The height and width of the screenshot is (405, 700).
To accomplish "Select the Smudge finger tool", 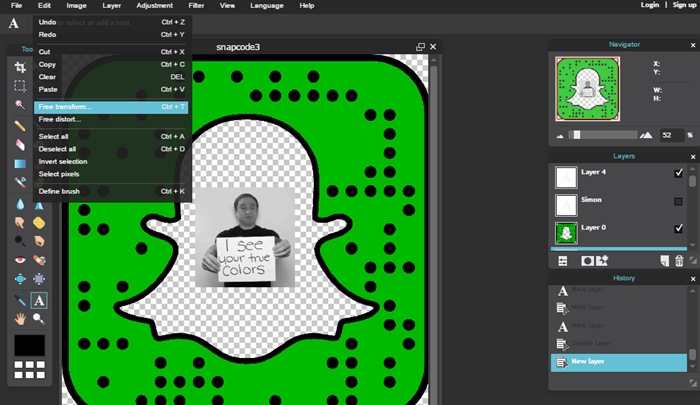I will pyautogui.click(x=20, y=222).
